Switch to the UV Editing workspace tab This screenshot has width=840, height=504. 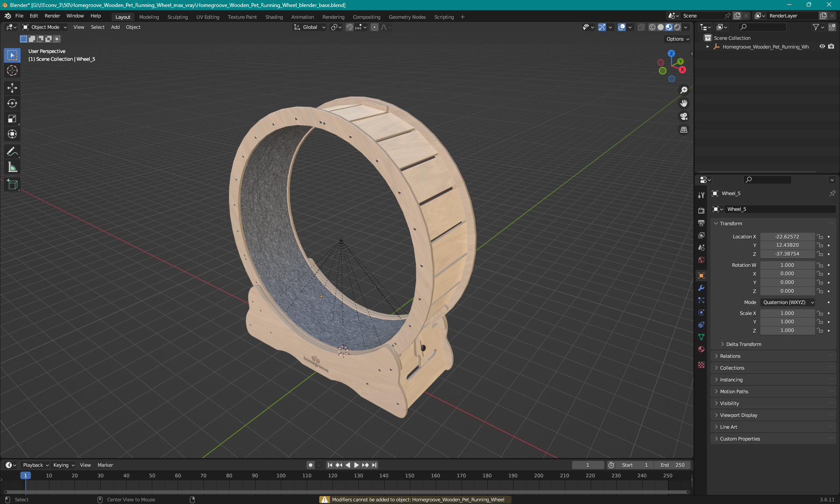(x=208, y=17)
